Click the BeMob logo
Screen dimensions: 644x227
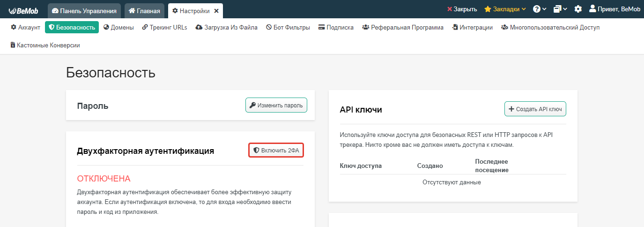pos(24,10)
